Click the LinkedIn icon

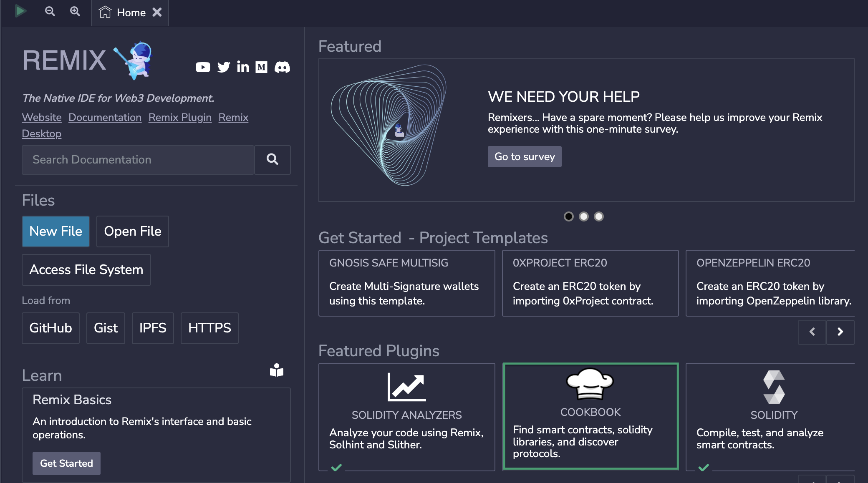242,67
